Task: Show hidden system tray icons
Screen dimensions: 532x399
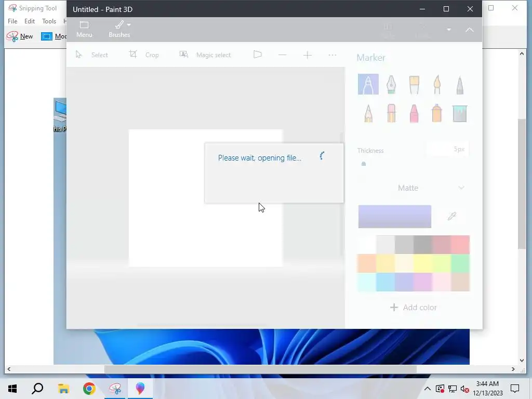Action: pyautogui.click(x=428, y=389)
